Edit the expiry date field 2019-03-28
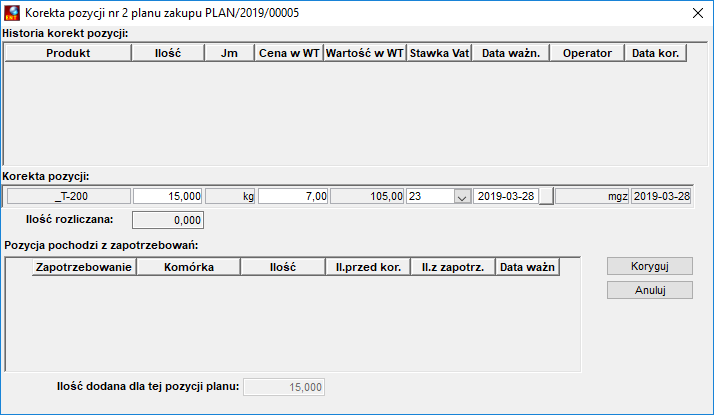 (x=505, y=196)
